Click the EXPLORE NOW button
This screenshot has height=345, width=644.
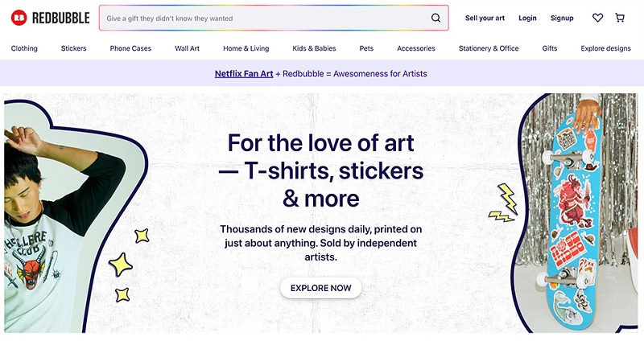[320, 288]
